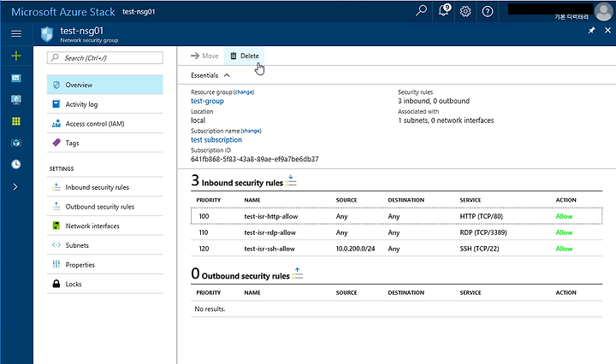Open Locks setting
Screen dimensions: 616x364
click(x=105, y=284)
